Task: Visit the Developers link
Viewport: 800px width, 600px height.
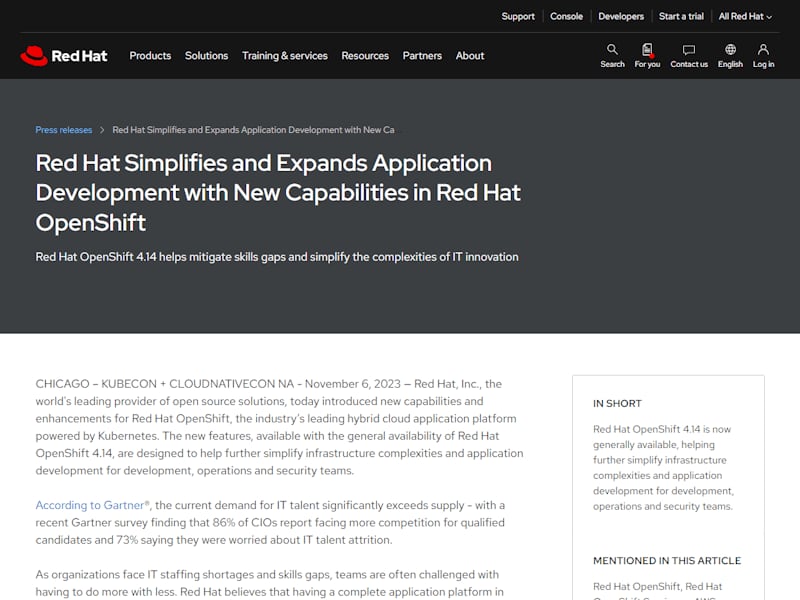Action: (621, 16)
